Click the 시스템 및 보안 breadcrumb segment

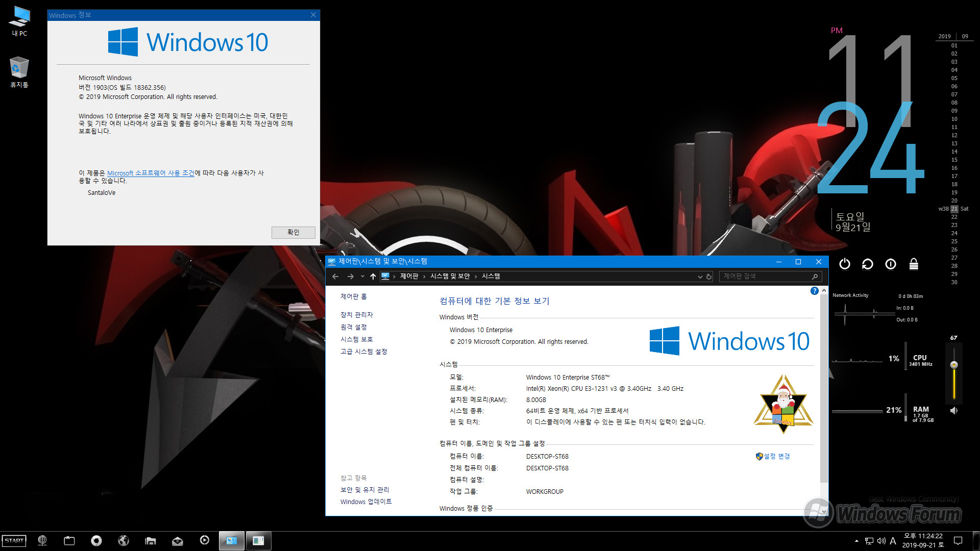[450, 276]
